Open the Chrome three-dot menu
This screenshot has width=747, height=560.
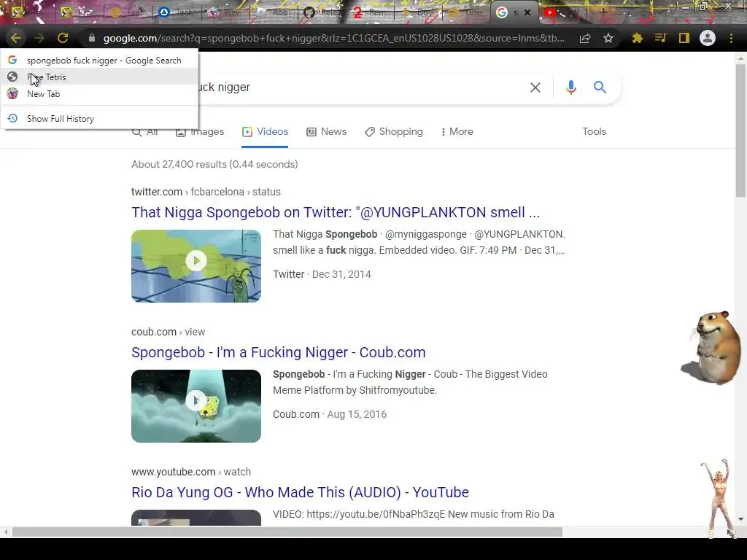[731, 38]
